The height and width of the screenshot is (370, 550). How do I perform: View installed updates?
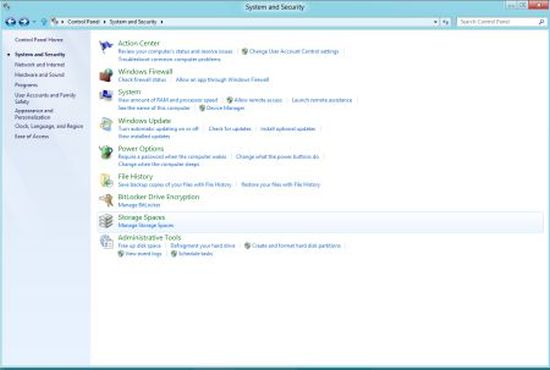coord(144,136)
